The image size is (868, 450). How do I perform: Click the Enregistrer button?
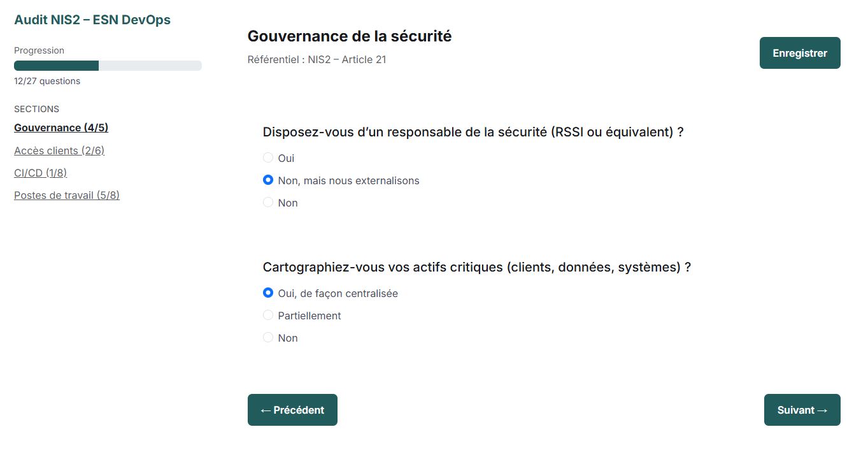pos(799,53)
